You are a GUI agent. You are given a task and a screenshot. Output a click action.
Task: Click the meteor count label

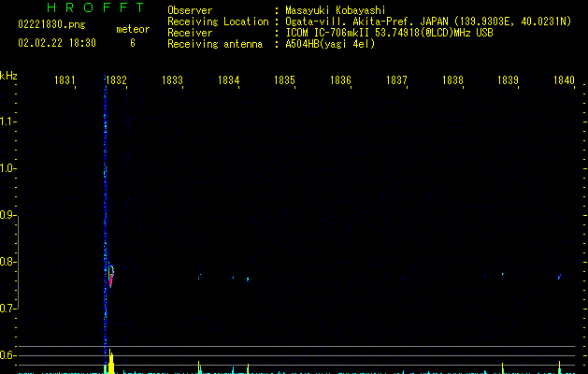coord(133,29)
